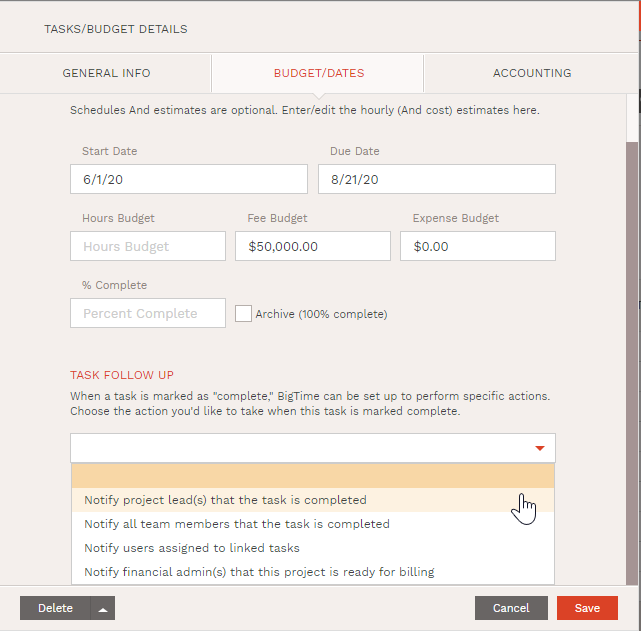
Task: Click the Due Date field
Action: (x=437, y=179)
